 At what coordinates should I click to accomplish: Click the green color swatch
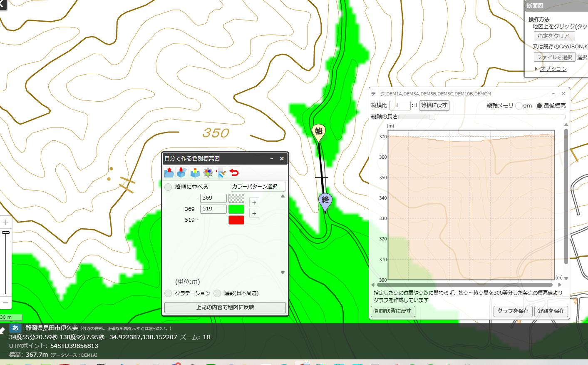coord(236,209)
